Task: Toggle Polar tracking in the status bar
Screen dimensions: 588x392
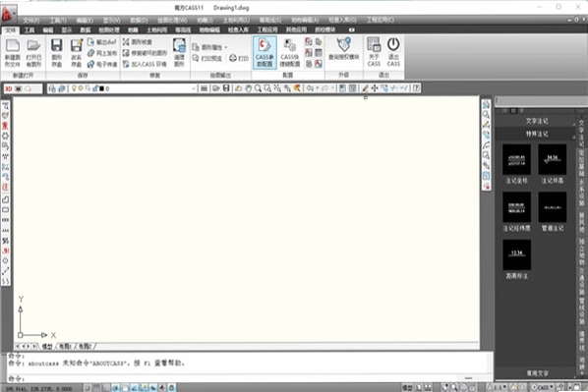Action: point(116,387)
